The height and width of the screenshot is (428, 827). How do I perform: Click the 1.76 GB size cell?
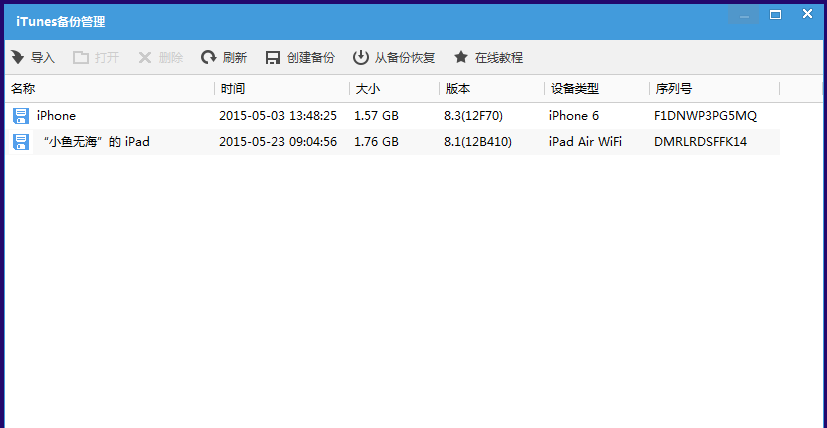pos(377,141)
